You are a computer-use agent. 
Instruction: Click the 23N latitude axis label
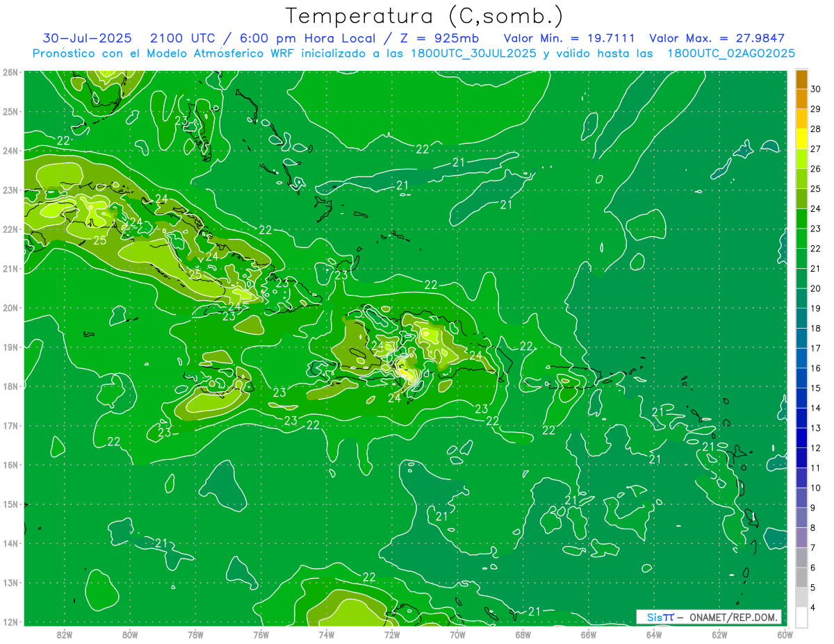pyautogui.click(x=10, y=190)
